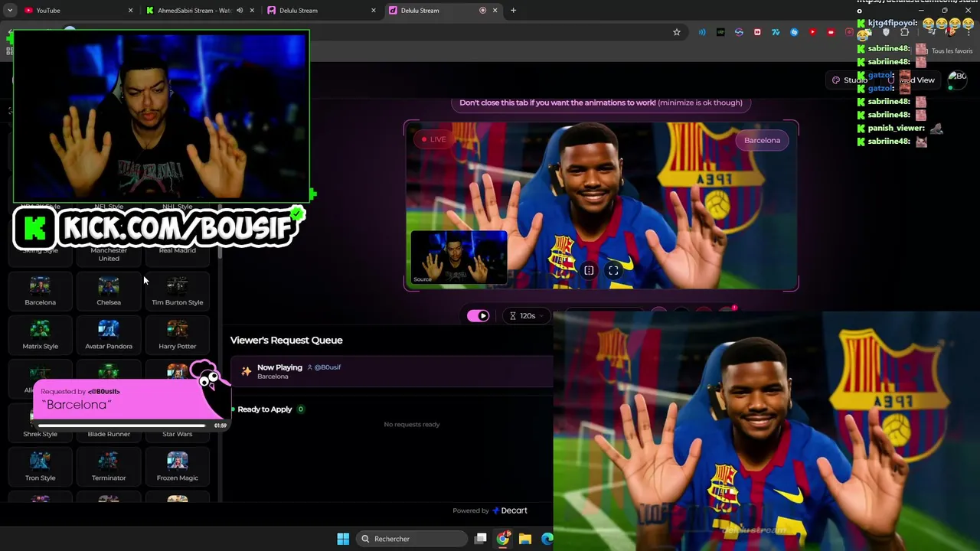Open Task View on the taskbar

point(480,539)
